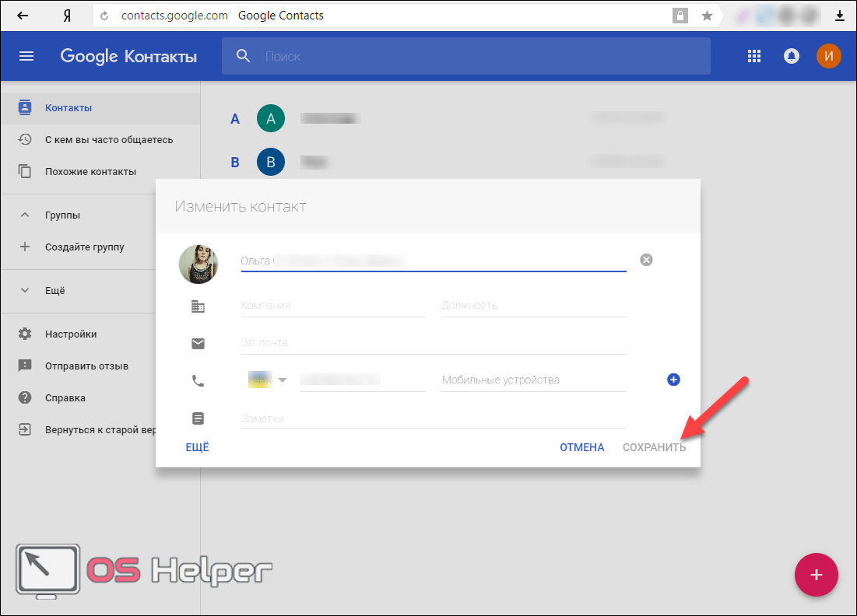Bookmark the page with the star icon
Image resolution: width=857 pixels, height=616 pixels.
pyautogui.click(x=707, y=16)
